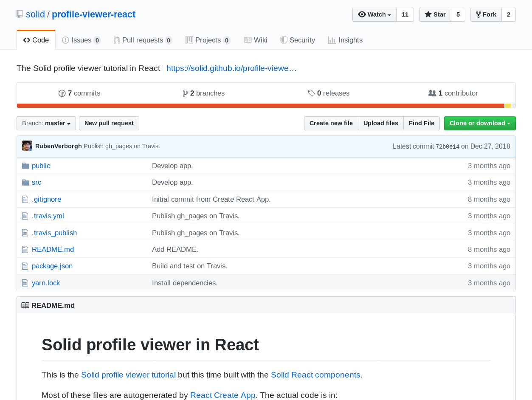Click the yarn.lock file icon

click(x=25, y=283)
